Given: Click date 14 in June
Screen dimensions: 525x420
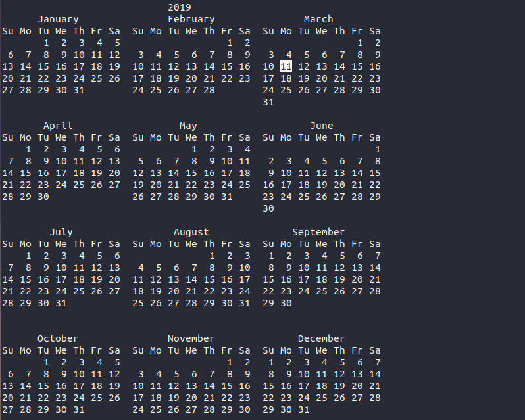Looking at the screenshot, I should [357, 173].
